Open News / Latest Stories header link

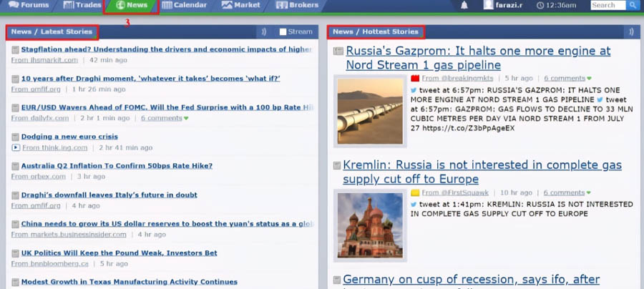[x=52, y=31]
